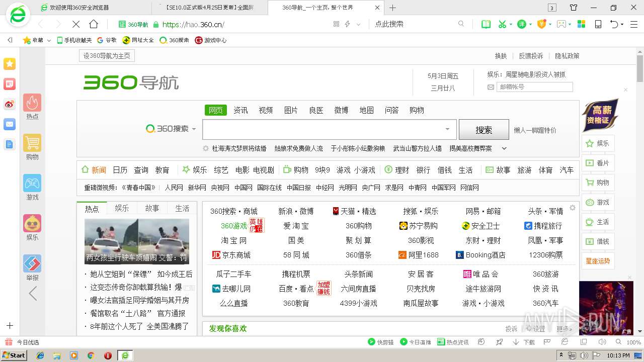Click the 搜索 search button
Image resolution: width=644 pixels, height=362 pixels.
484,130
